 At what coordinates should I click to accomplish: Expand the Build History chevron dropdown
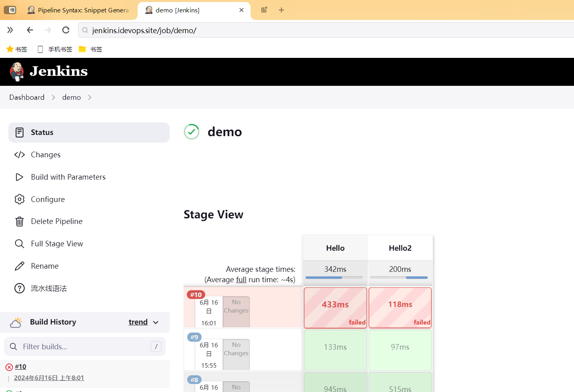(156, 323)
